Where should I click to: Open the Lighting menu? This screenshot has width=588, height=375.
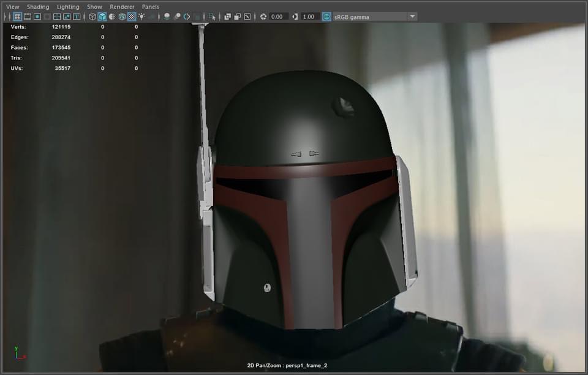click(68, 7)
